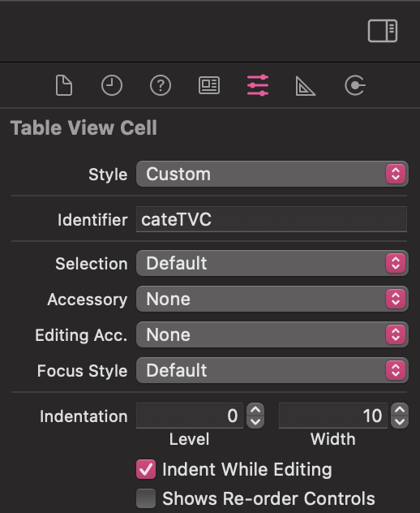This screenshot has width=420, height=513.
Task: Open the Style dropdown set to Custom
Action: click(272, 174)
